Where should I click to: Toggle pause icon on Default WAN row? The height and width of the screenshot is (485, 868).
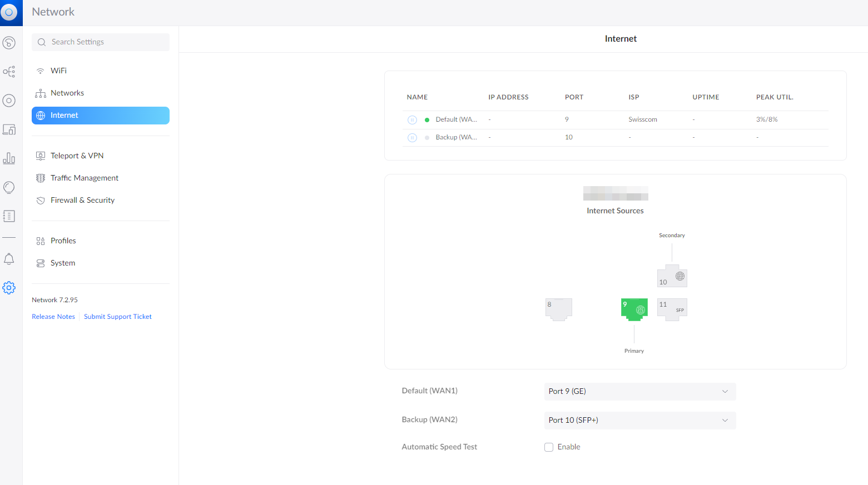pyautogui.click(x=412, y=120)
